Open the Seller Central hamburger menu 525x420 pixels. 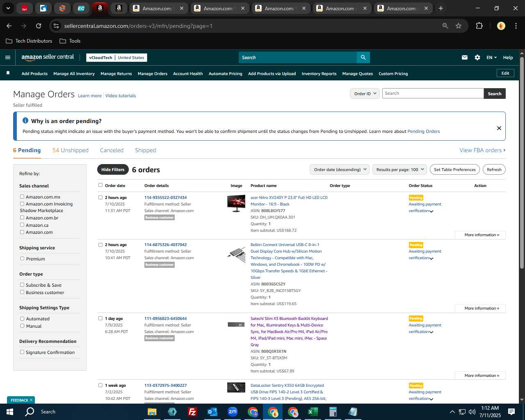(x=8, y=57)
